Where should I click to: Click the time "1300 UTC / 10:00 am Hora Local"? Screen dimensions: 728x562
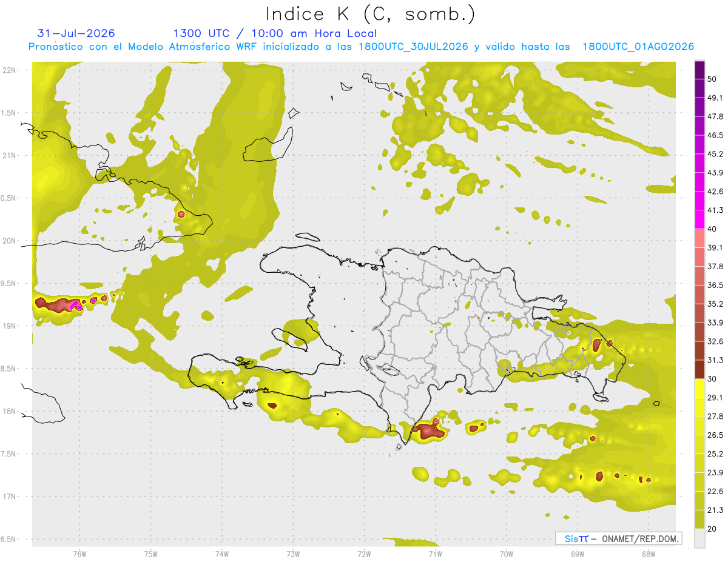coord(275,33)
